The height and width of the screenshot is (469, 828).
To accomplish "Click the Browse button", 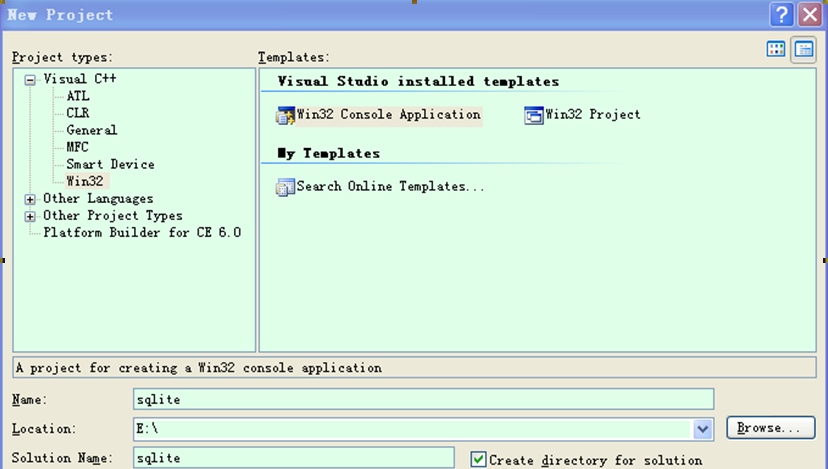I will coord(770,427).
